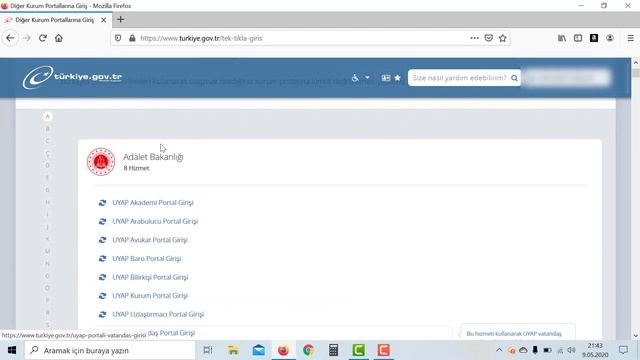Jump to letter K in alphabet index

(x=47, y=239)
